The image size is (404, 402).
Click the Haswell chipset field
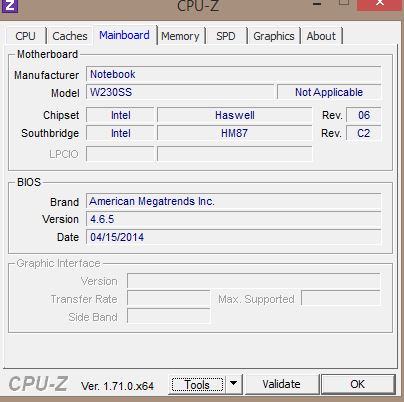pyautogui.click(x=235, y=115)
